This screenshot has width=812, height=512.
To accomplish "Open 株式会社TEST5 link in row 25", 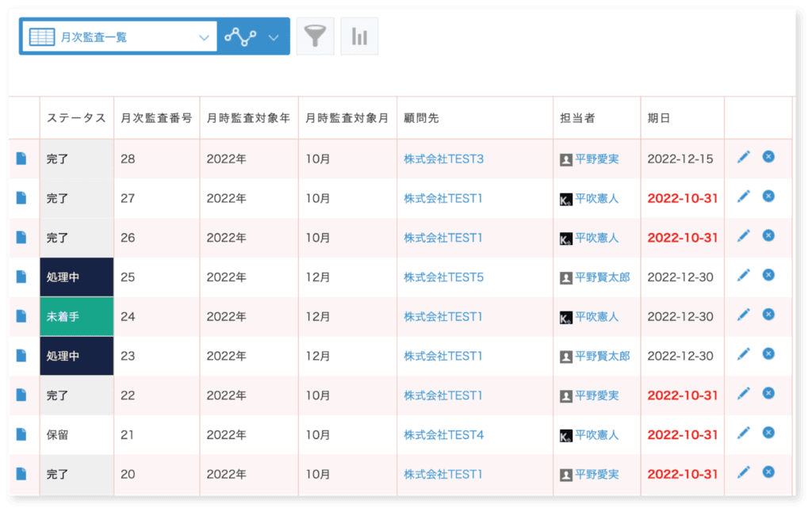I will click(443, 277).
